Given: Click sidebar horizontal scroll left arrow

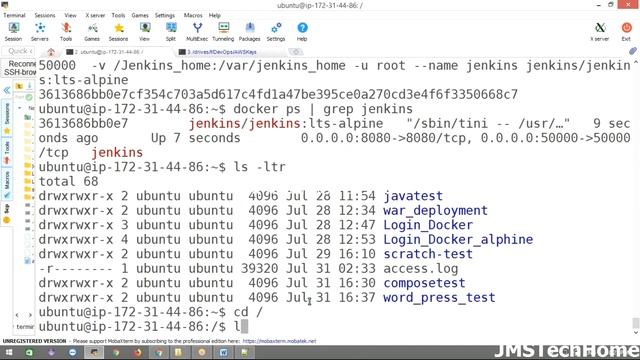Looking at the screenshot, I should tap(17, 315).
